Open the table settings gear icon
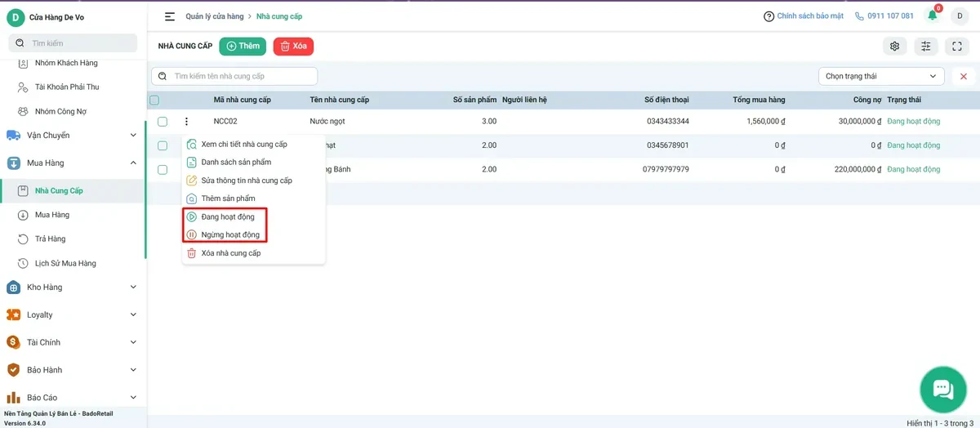This screenshot has width=980, height=428. point(895,47)
